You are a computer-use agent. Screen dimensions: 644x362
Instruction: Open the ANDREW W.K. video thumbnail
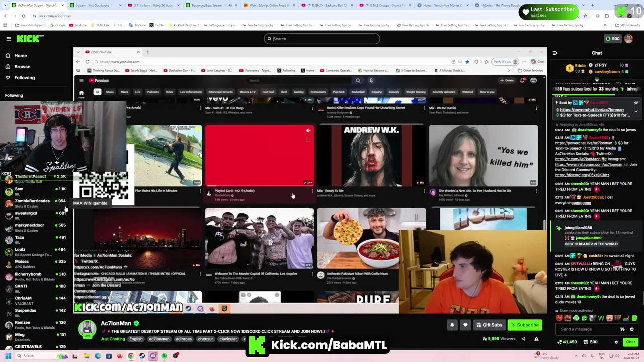[x=371, y=155]
